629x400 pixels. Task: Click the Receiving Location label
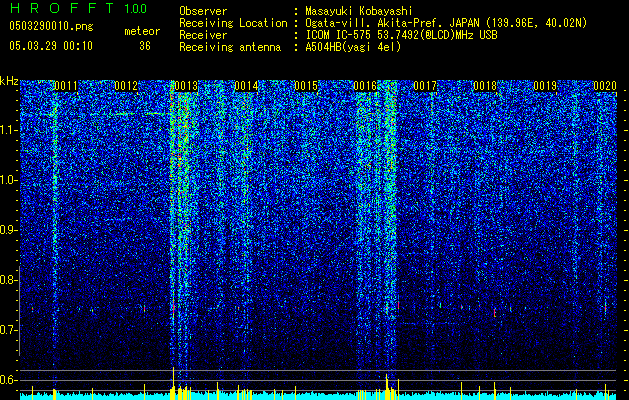[233, 23]
